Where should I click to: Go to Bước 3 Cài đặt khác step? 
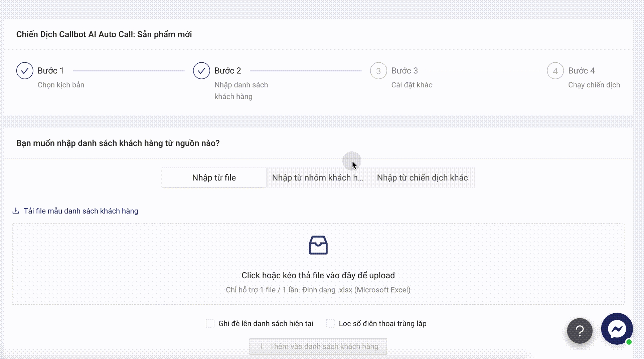405,71
